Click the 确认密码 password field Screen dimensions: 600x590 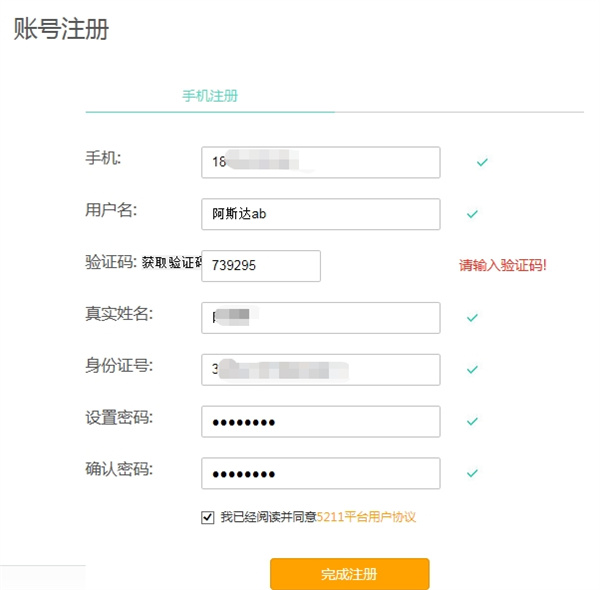[x=320, y=474]
